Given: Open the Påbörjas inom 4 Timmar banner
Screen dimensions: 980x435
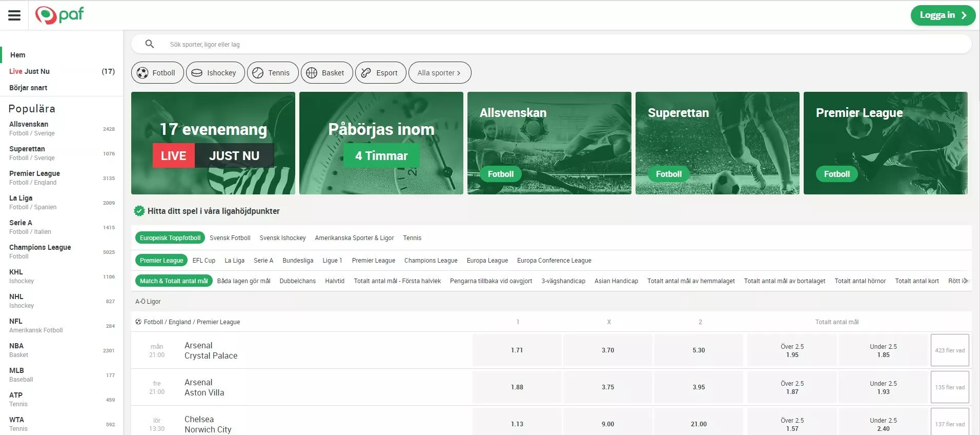Looking at the screenshot, I should click(x=381, y=143).
